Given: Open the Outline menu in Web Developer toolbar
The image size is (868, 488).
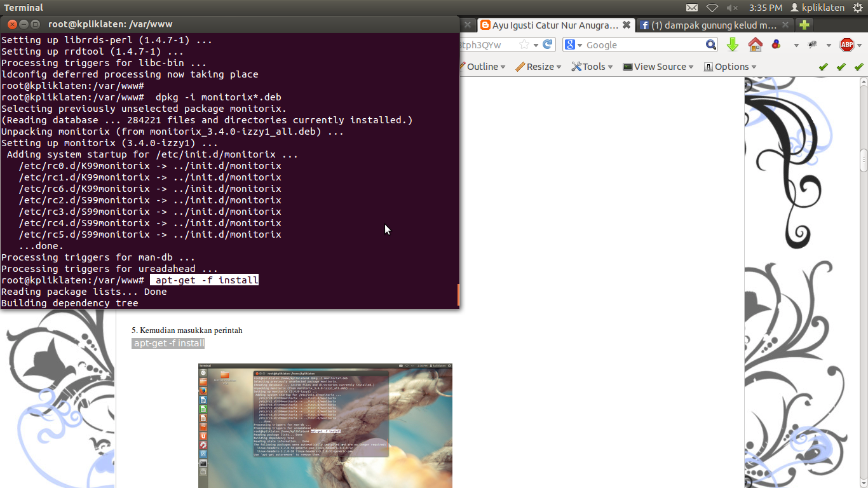Looking at the screenshot, I should pyautogui.click(x=482, y=66).
